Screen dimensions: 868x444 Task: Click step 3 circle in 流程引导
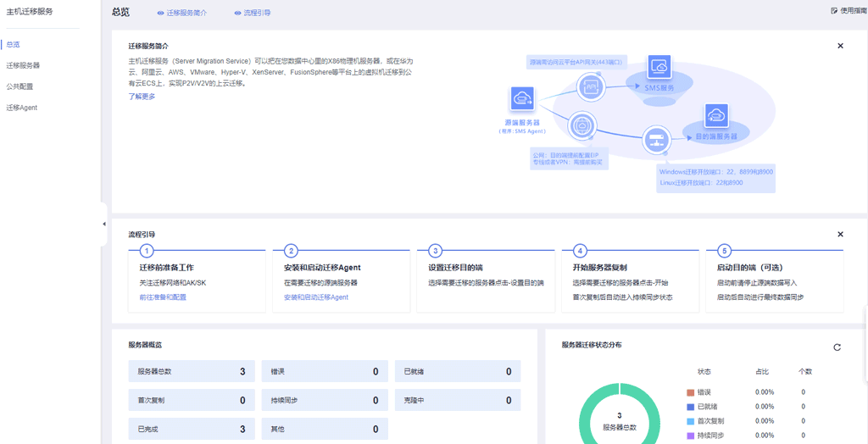(436, 251)
